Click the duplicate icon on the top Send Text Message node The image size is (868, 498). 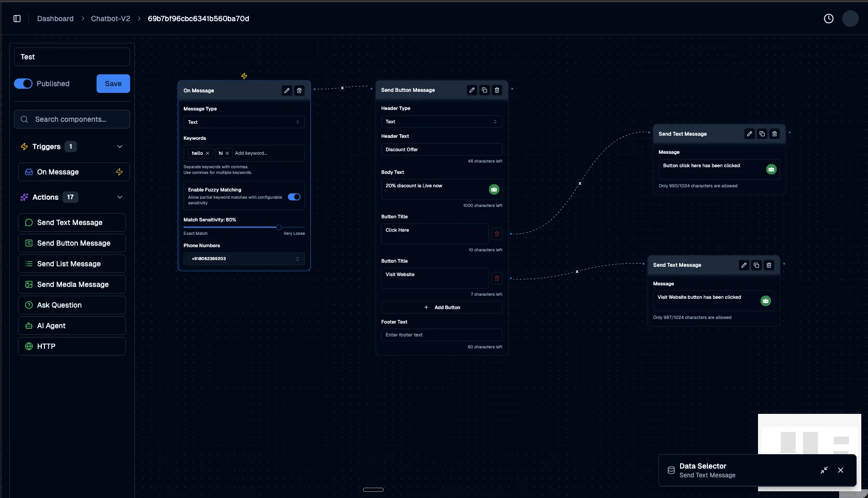pyautogui.click(x=762, y=134)
